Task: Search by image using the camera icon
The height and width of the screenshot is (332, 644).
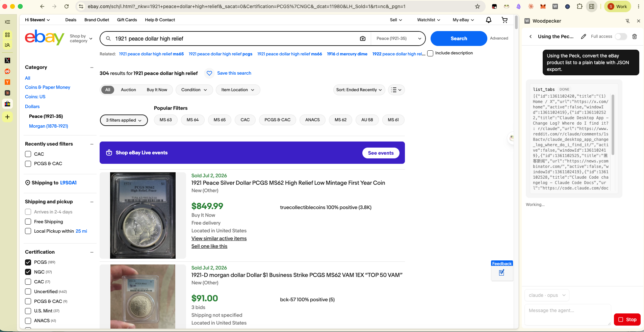Action: coord(363,39)
